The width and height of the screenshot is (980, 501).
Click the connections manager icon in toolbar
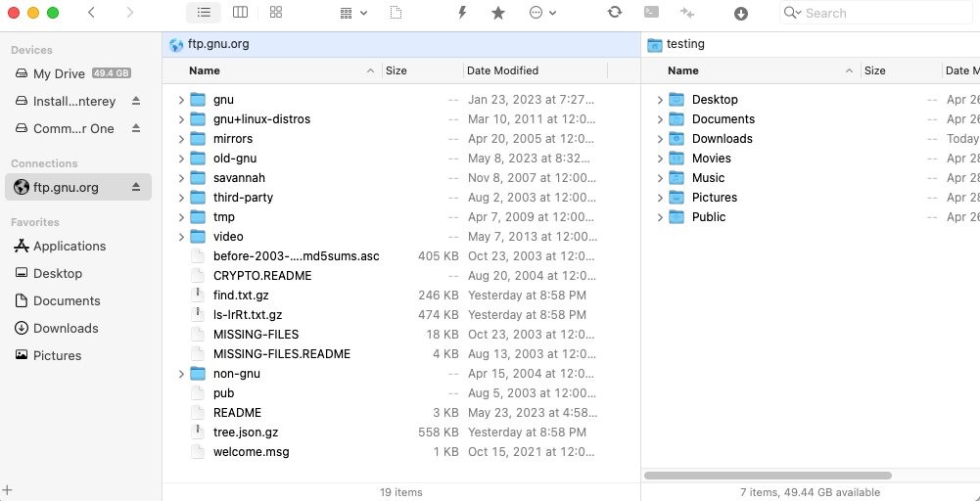[687, 13]
